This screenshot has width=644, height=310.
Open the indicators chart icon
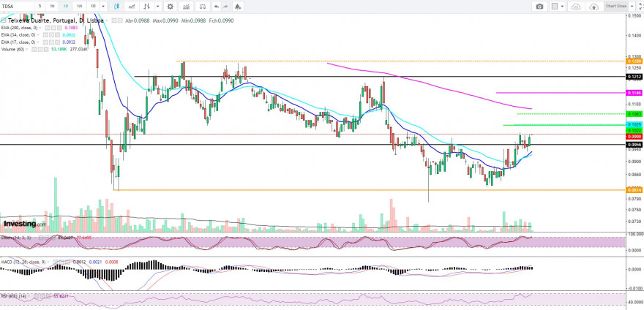click(187, 7)
